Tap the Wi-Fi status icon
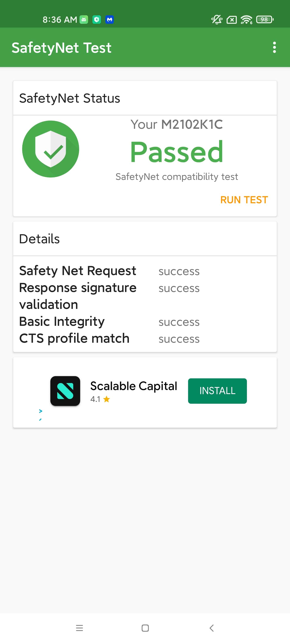This screenshot has height=644, width=290. coord(246,20)
